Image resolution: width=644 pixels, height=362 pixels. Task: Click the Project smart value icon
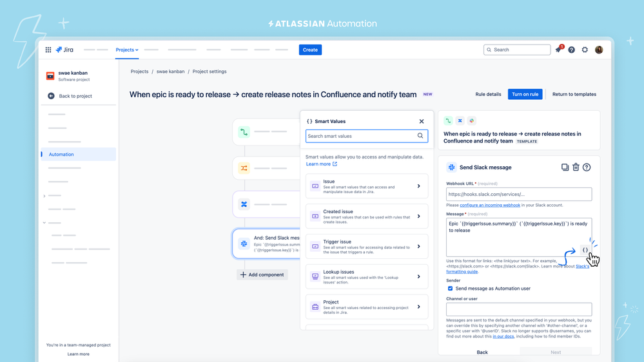point(315,307)
